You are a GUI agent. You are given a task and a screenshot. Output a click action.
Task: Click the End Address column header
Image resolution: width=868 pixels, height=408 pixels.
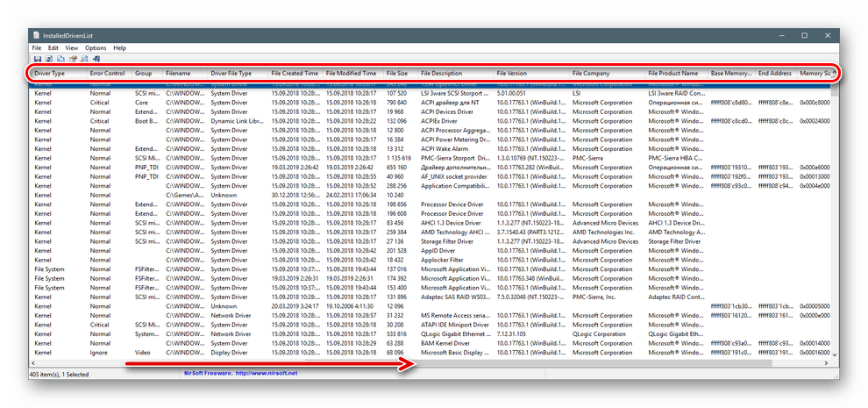(x=776, y=73)
